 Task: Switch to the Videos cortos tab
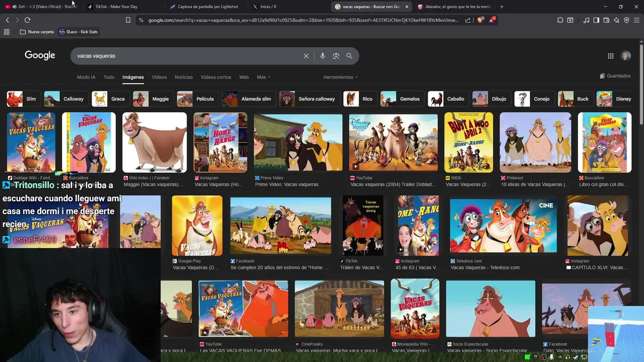click(x=216, y=77)
